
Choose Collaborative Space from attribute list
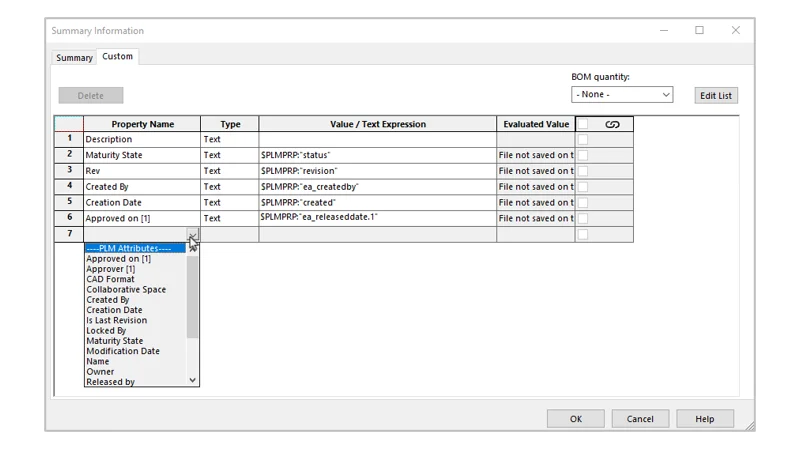[126, 290]
